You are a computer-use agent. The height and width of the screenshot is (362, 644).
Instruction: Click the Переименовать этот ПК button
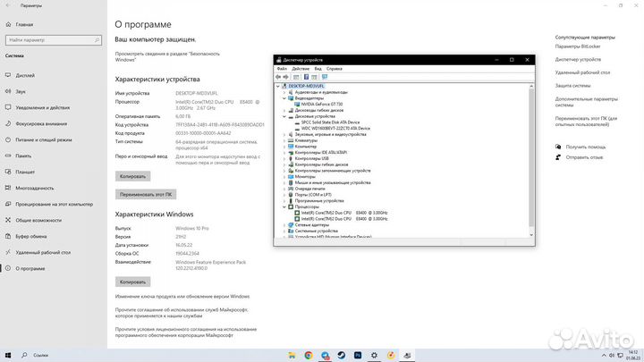(145, 193)
